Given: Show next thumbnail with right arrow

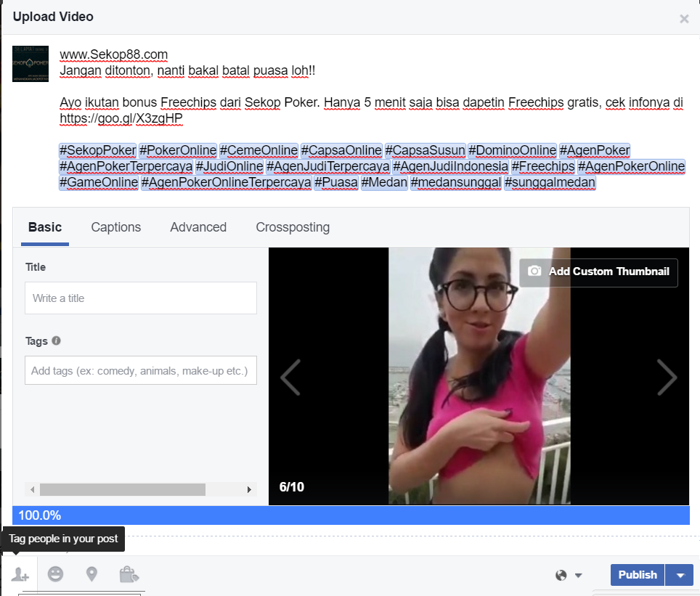Looking at the screenshot, I should click(x=667, y=377).
